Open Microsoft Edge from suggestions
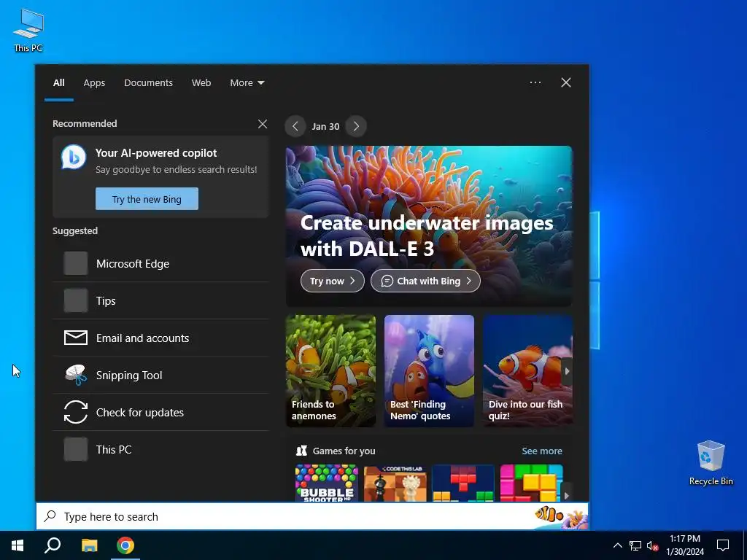 tap(161, 264)
